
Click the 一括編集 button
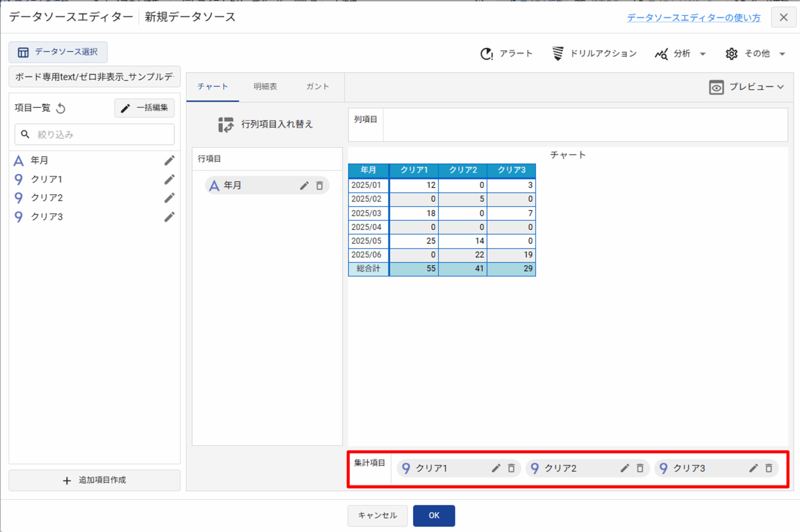tap(145, 108)
